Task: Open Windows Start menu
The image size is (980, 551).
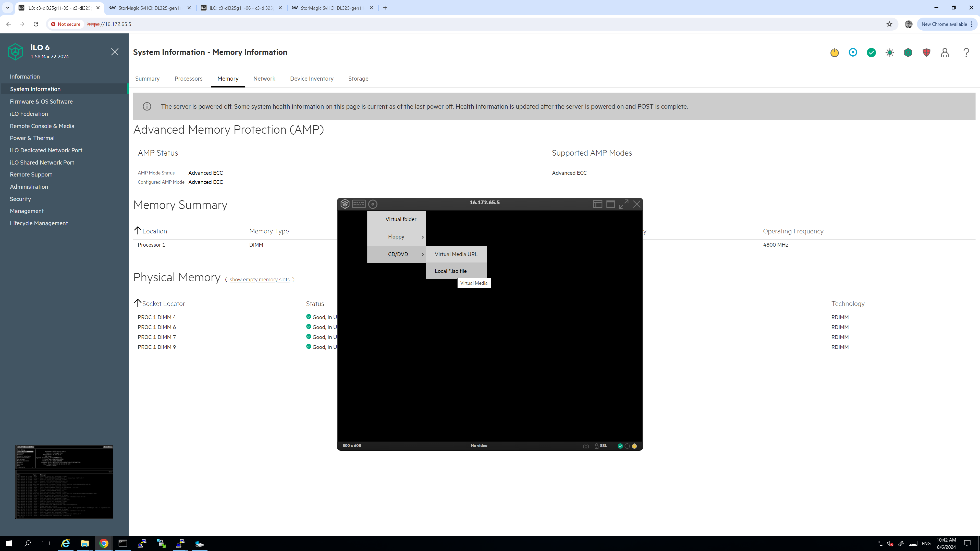Action: point(9,543)
